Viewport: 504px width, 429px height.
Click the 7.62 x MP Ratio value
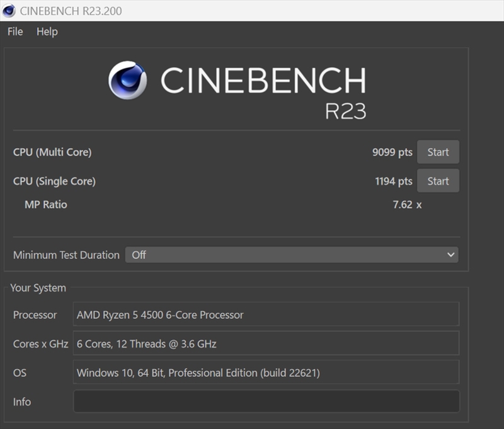pos(407,205)
